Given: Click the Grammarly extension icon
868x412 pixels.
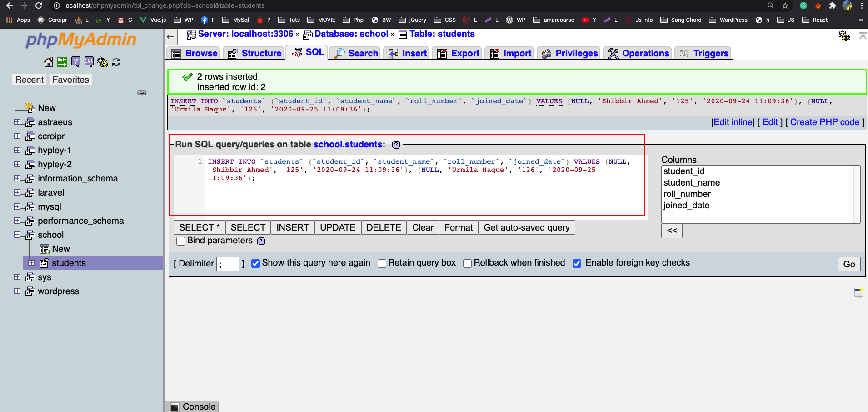Looking at the screenshot, I should point(803,5).
